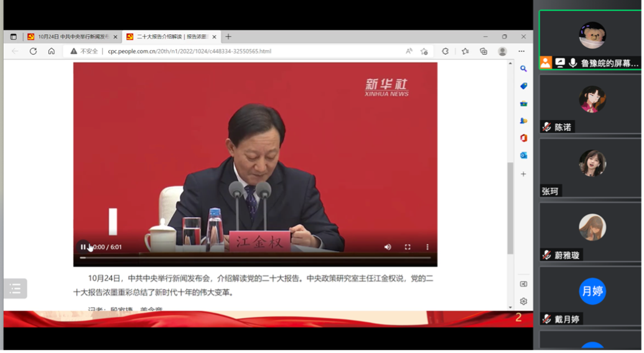Click the orange host icon

(547, 63)
